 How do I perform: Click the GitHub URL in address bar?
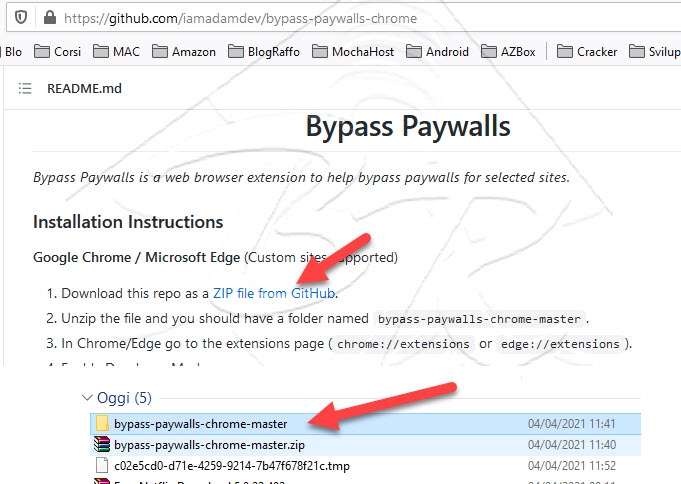pos(240,18)
